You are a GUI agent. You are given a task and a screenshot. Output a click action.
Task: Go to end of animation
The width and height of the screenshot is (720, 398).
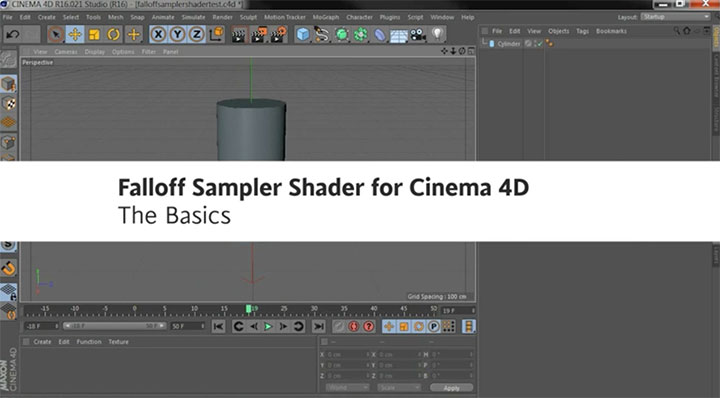point(318,326)
